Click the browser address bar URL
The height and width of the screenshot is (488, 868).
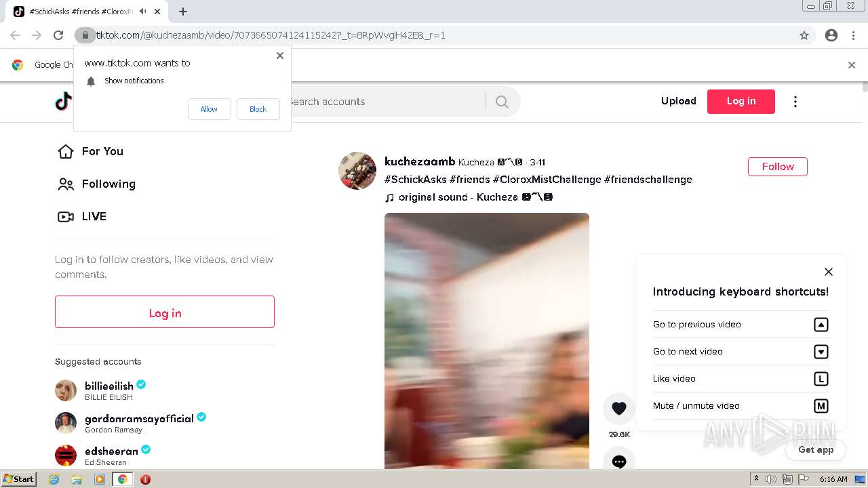point(271,35)
